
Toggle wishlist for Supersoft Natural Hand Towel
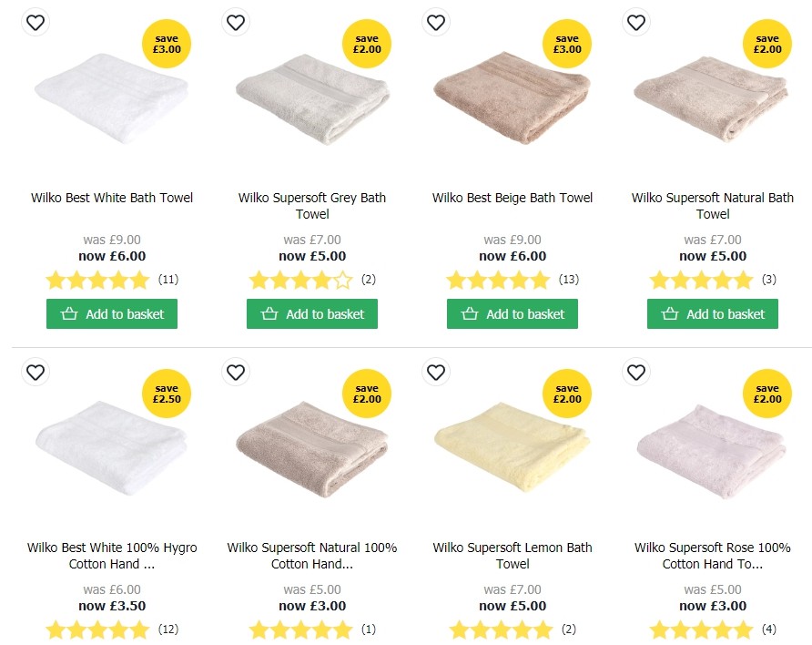tap(236, 373)
